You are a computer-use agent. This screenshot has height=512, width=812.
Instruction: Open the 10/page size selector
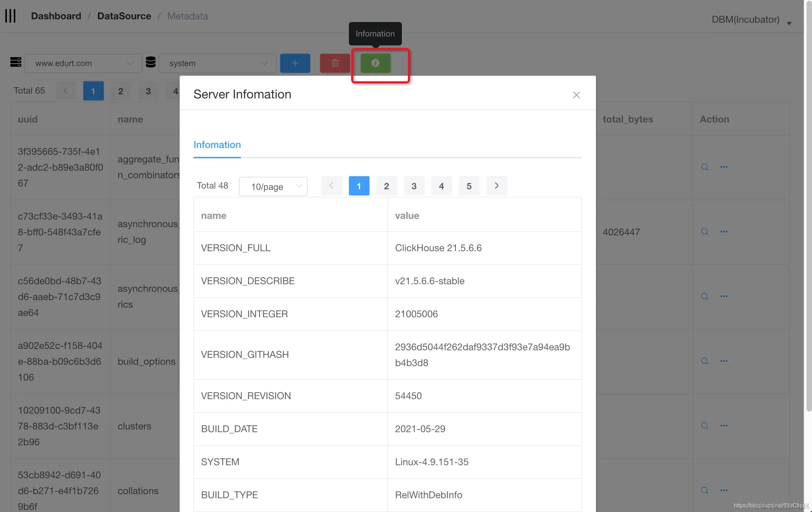pos(273,186)
